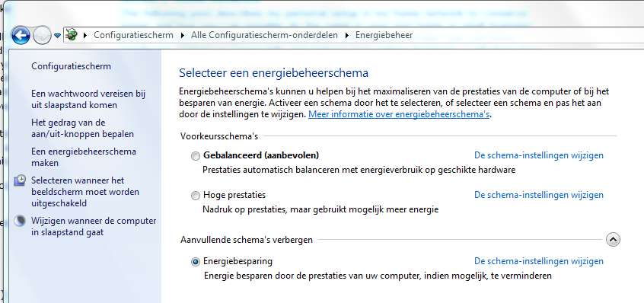The width and height of the screenshot is (644, 303).
Task: Open the recent pages dropdown arrow
Action: coord(58,36)
